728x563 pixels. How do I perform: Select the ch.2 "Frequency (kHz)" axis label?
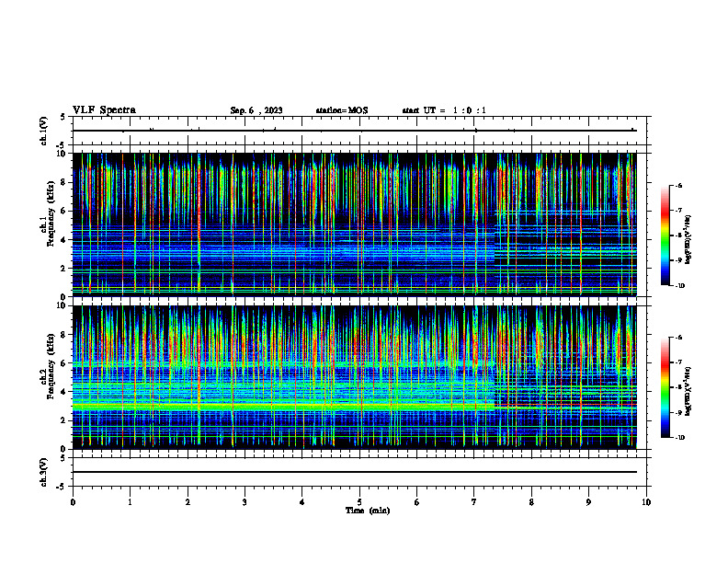click(51, 365)
